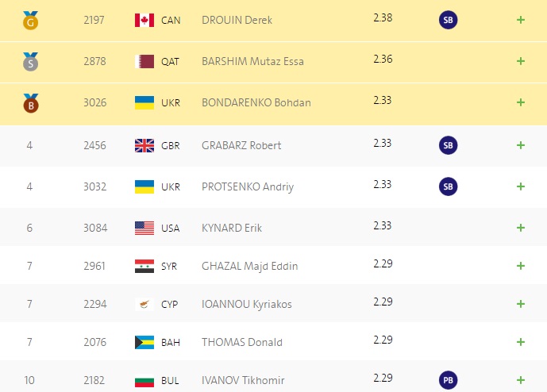The image size is (547, 392).
Task: Click the 2.38 result for Drouin
Action: click(x=383, y=17)
